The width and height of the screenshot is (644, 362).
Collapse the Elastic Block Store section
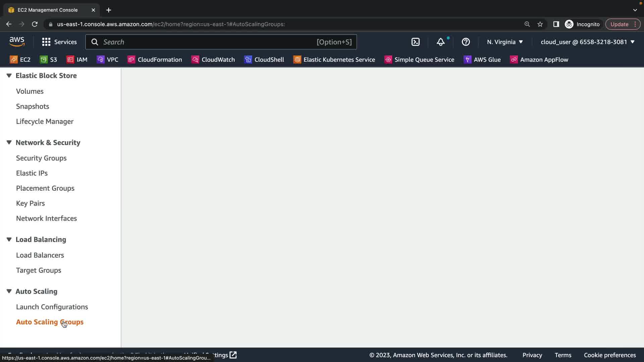pyautogui.click(x=9, y=75)
